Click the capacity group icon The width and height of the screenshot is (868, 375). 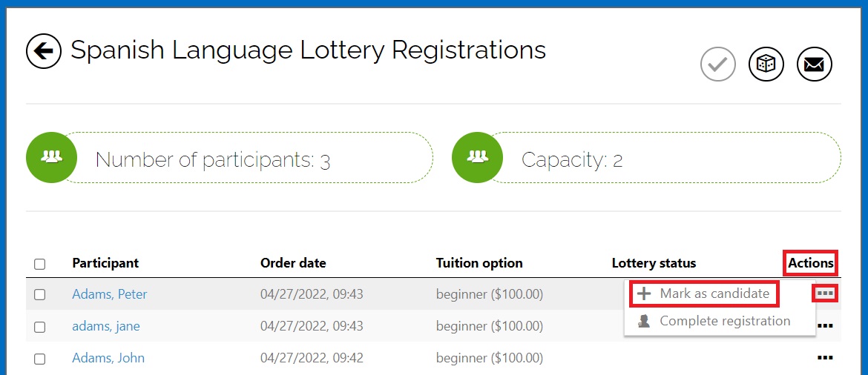click(x=478, y=157)
